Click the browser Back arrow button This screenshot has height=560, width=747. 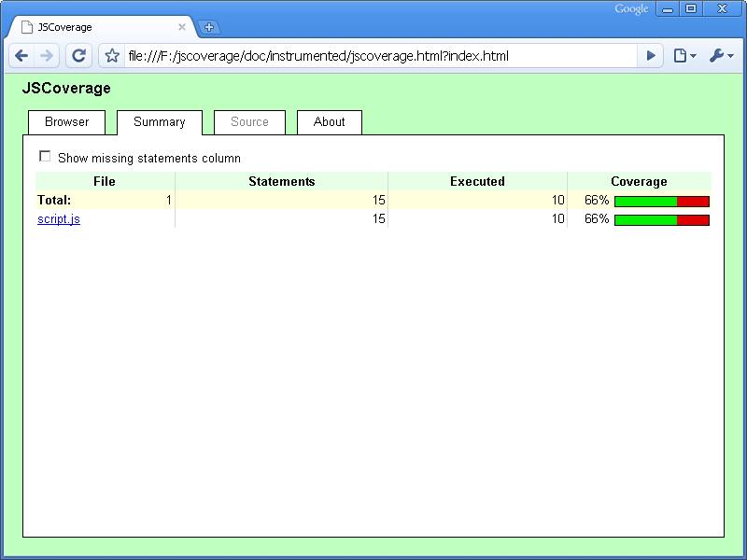click(21, 56)
